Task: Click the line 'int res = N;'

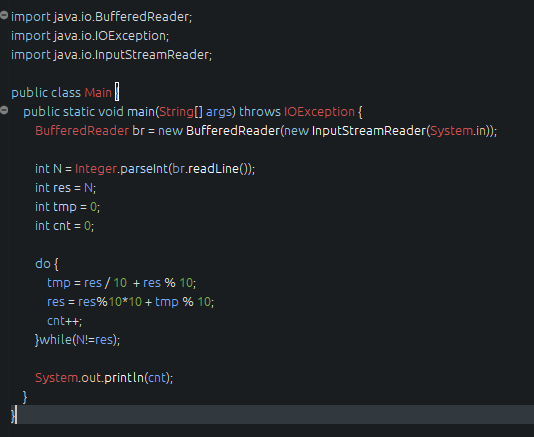Action: pos(65,188)
